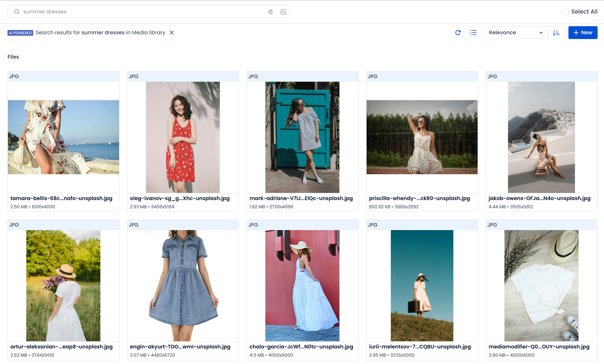
Task: Click filename oleg-ivanov-sg_g...Xhc-unsplash.jpg
Action: [180, 198]
